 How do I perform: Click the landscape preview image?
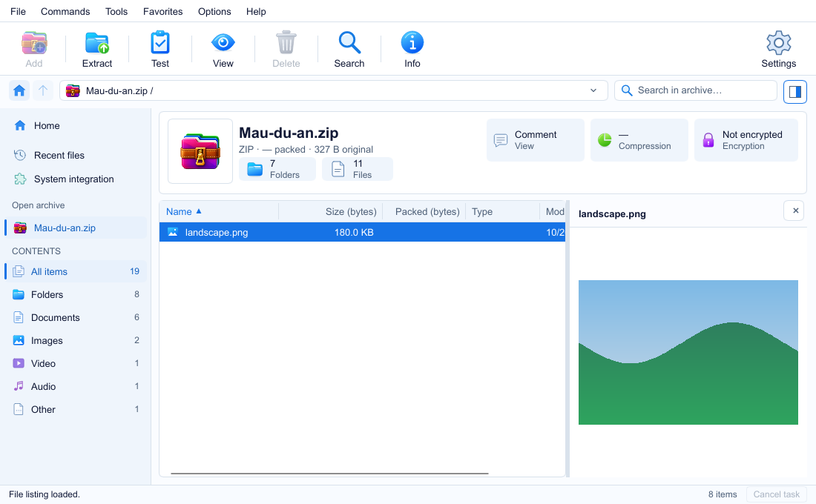click(688, 352)
